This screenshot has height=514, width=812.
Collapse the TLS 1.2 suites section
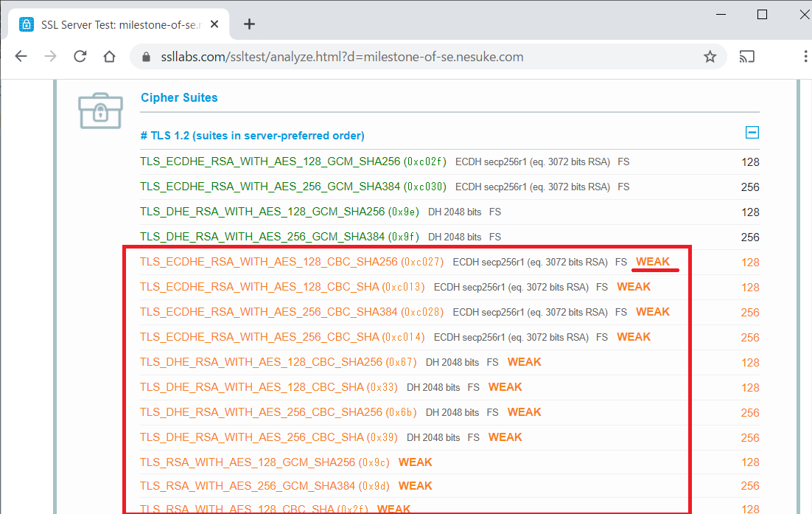tap(752, 133)
